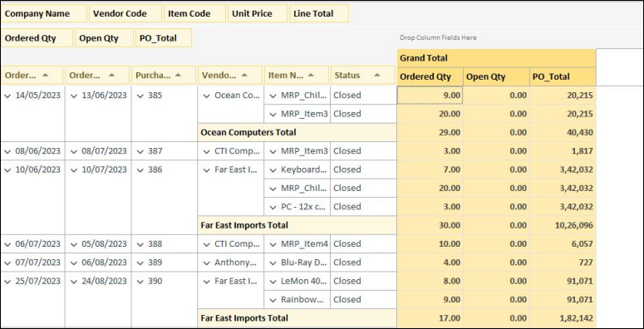The image size is (644, 329).
Task: Collapse the Keyboard... item row
Action: 273,170
